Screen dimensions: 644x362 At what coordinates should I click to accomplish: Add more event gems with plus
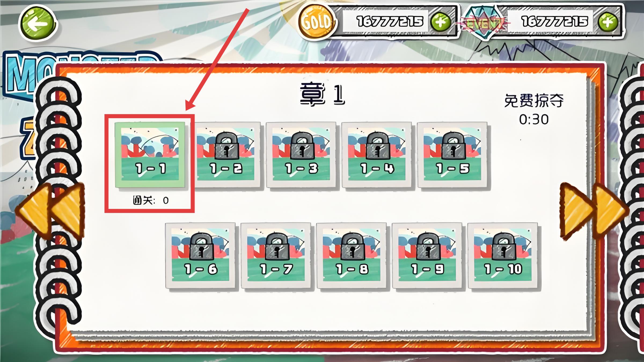(608, 21)
